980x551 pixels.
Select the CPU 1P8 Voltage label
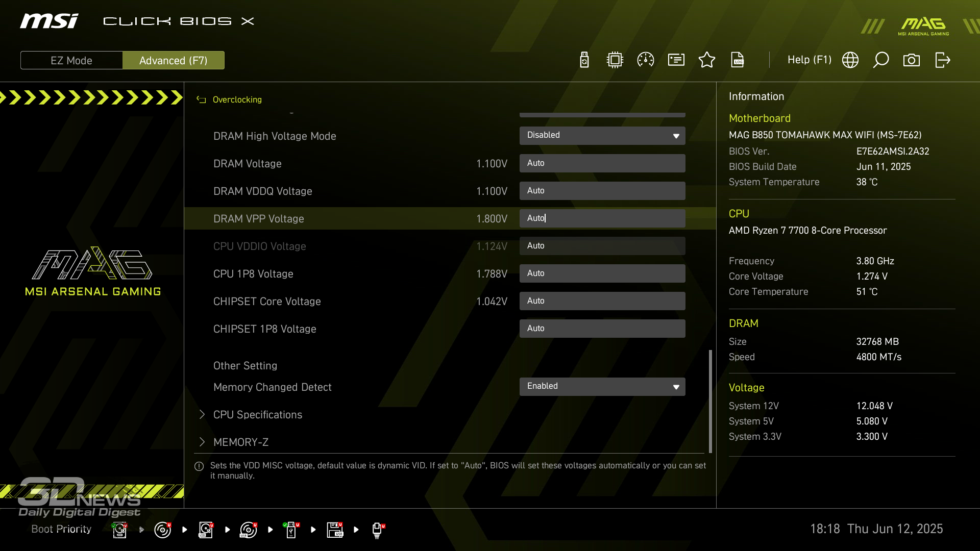253,274
